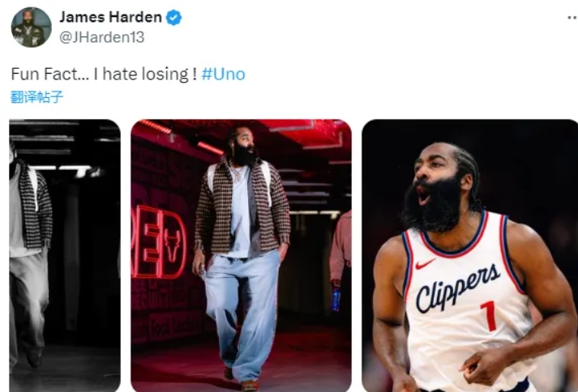Click the neon bull logo sign in middle photo

[172, 244]
